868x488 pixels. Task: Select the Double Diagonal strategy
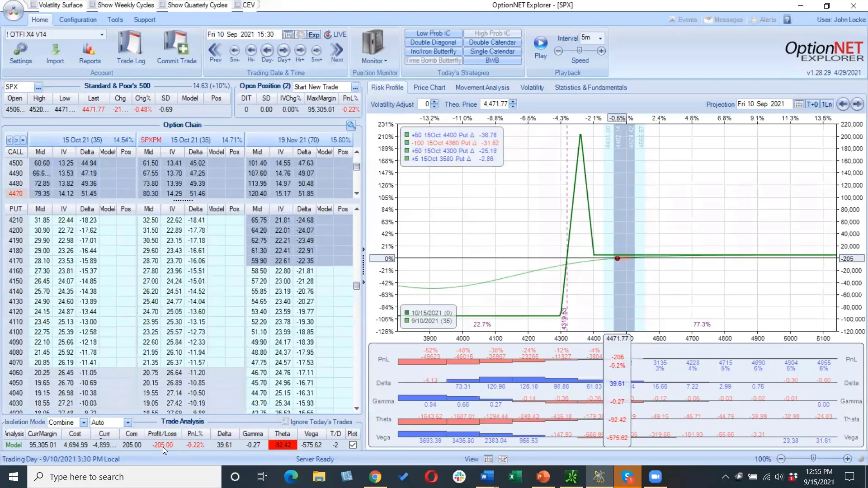(433, 42)
